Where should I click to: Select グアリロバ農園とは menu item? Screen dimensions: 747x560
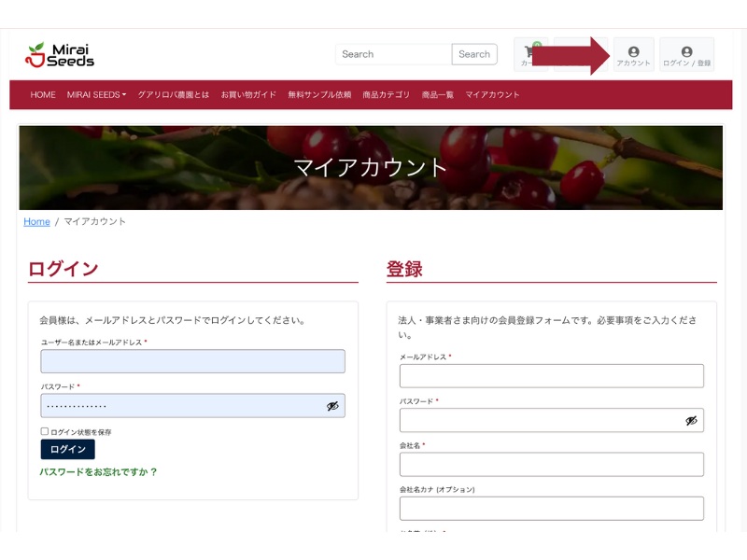tap(174, 95)
